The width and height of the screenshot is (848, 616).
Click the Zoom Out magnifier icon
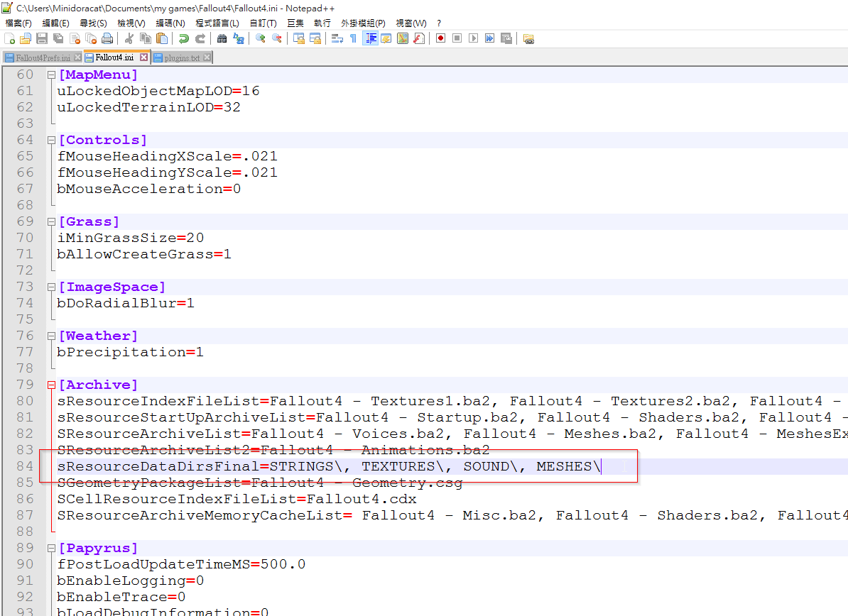[x=277, y=38]
